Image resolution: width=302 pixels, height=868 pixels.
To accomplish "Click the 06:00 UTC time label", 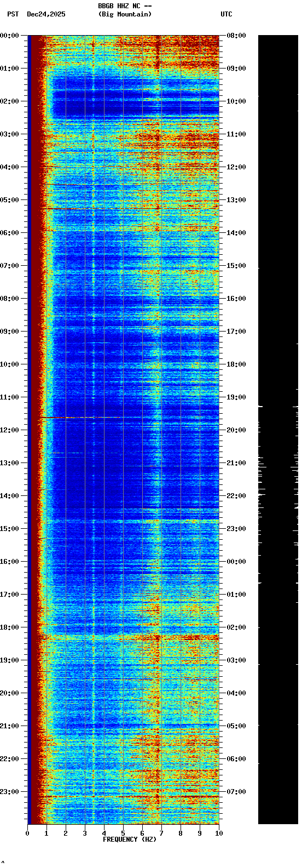I will tap(236, 759).
